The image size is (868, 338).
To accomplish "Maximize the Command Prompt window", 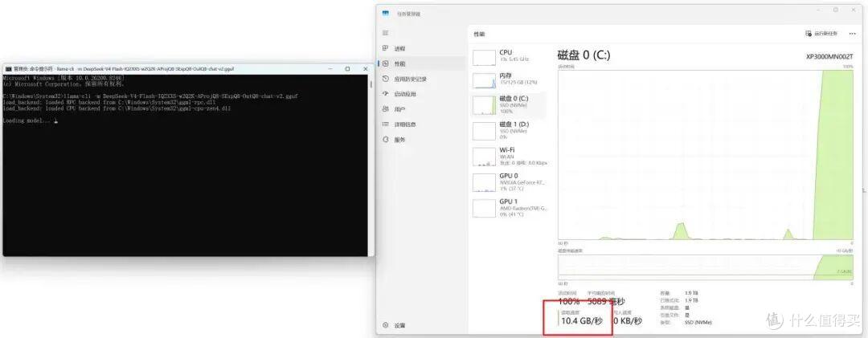I will pyautogui.click(x=348, y=69).
